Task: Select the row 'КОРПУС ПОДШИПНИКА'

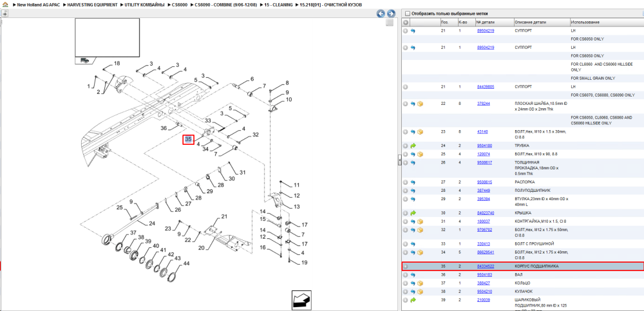Action: [522, 266]
